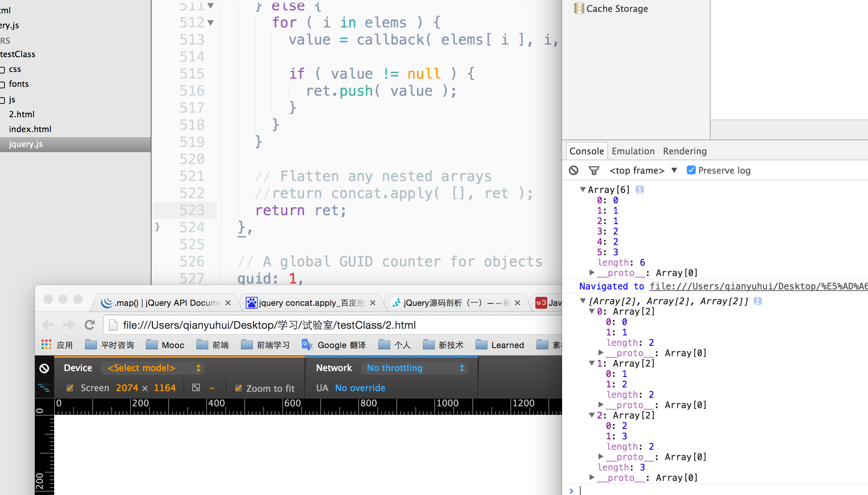Viewport: 868px width, 495px height.
Task: Click the clear console icon
Action: (574, 171)
